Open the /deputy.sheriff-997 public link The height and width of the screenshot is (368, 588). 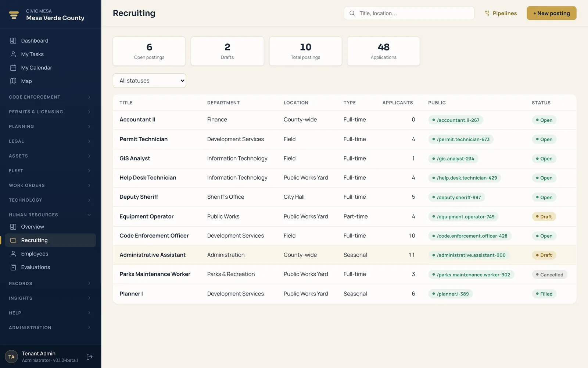pos(456,197)
